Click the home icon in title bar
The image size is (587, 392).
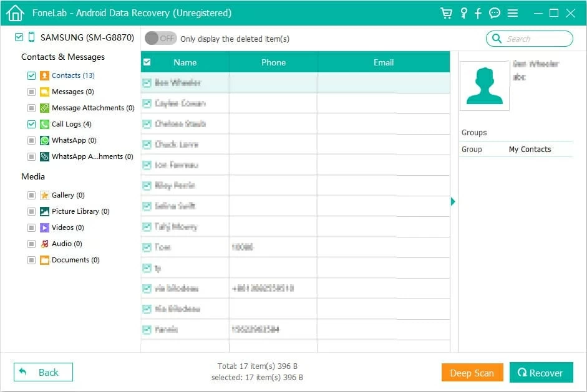[x=16, y=13]
